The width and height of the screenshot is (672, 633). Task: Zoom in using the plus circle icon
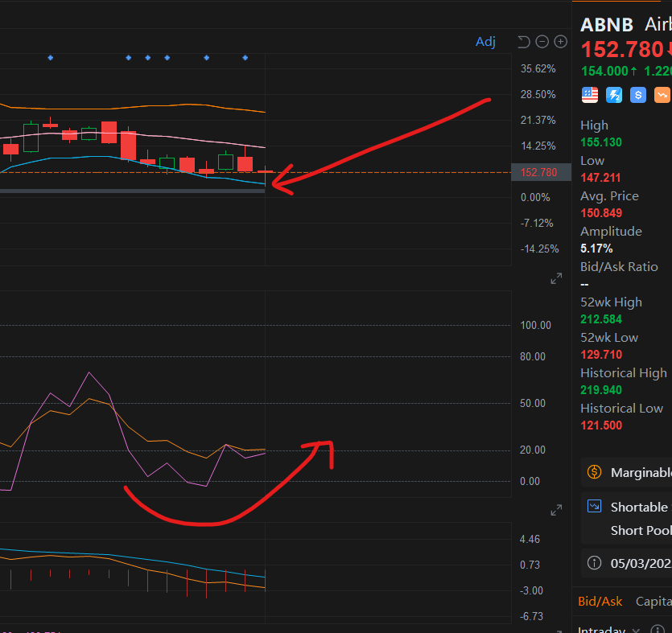(560, 41)
